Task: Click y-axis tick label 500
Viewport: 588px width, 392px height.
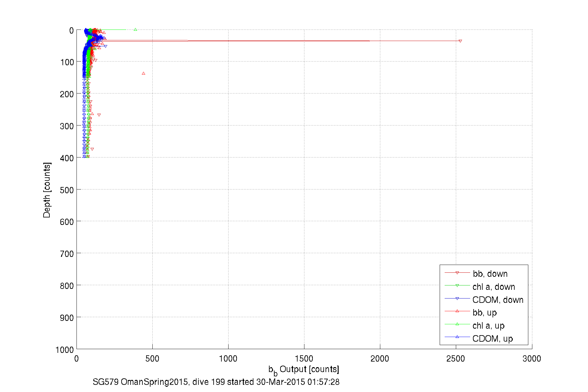Action: 67,190
